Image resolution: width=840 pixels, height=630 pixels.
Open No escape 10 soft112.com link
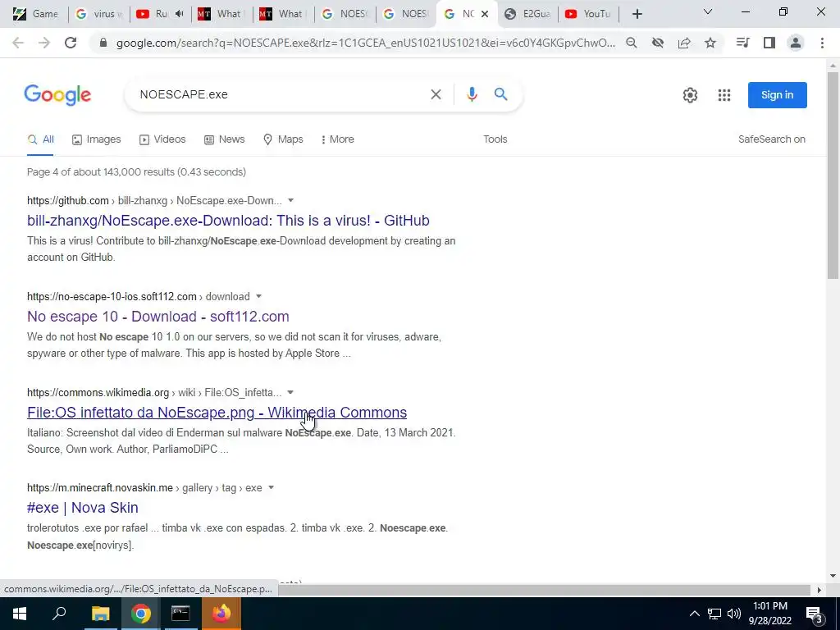158,316
